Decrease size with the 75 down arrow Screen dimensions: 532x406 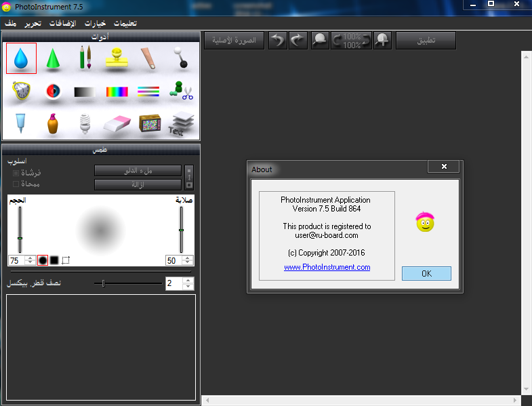point(30,263)
